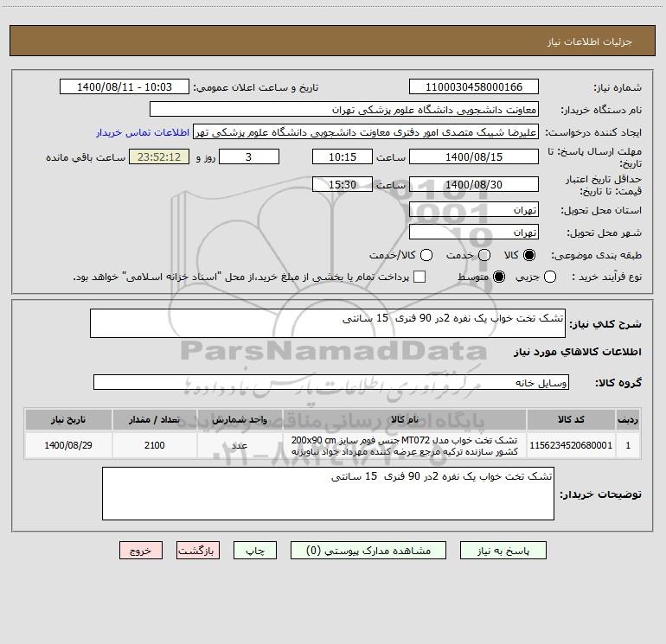Click the تاریخ نیاز column header
Screen dimensions: 666x644
[68, 419]
